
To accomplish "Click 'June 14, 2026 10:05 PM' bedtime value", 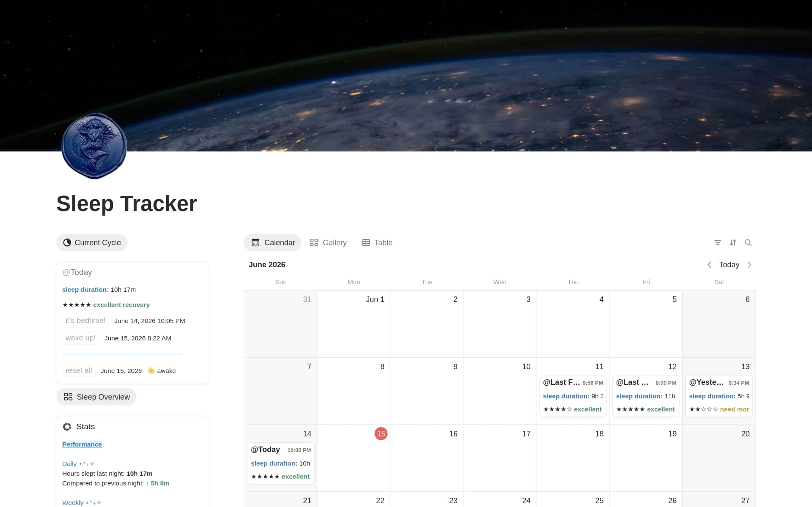I will (150, 321).
